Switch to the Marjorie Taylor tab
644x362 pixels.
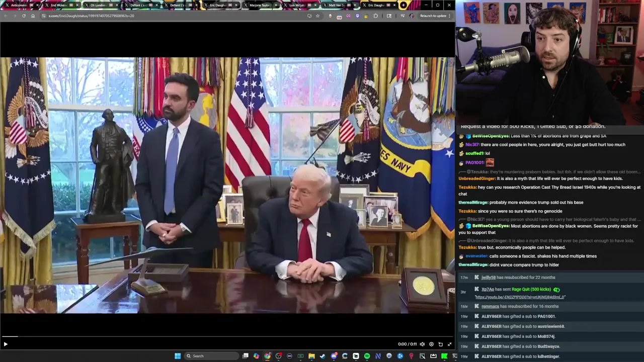tap(259, 5)
